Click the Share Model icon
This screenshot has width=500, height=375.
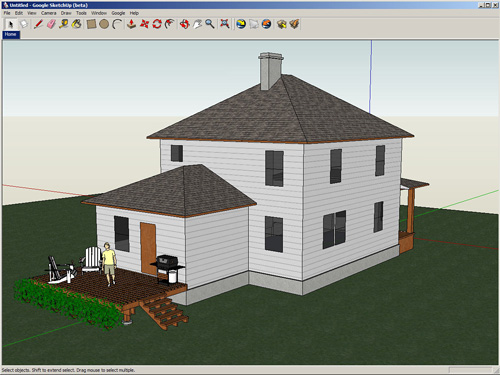294,24
